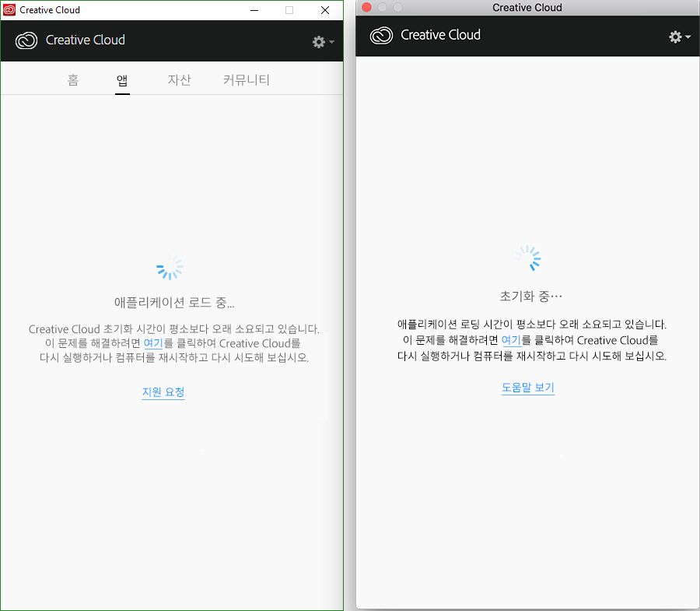Image resolution: width=700 pixels, height=611 pixels.
Task: Expand the gear dropdown arrow on the left window
Action: [x=331, y=43]
